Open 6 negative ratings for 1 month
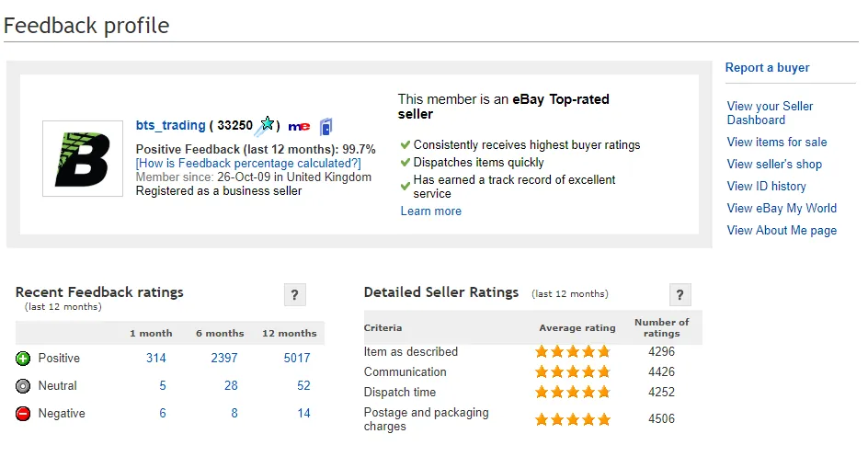Image resolution: width=868 pixels, height=468 pixels. coord(163,414)
